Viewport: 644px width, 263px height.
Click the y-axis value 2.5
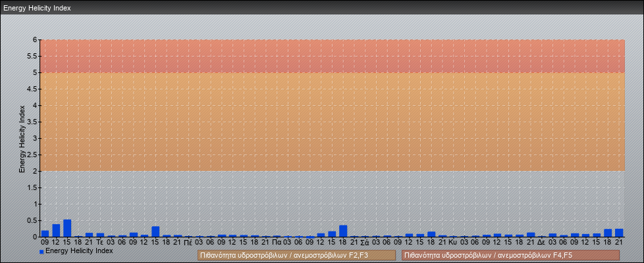coord(33,155)
